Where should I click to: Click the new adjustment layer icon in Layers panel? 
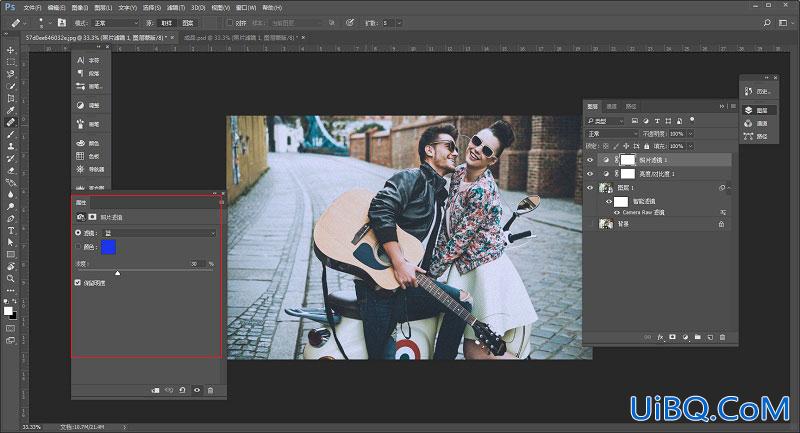click(x=685, y=337)
